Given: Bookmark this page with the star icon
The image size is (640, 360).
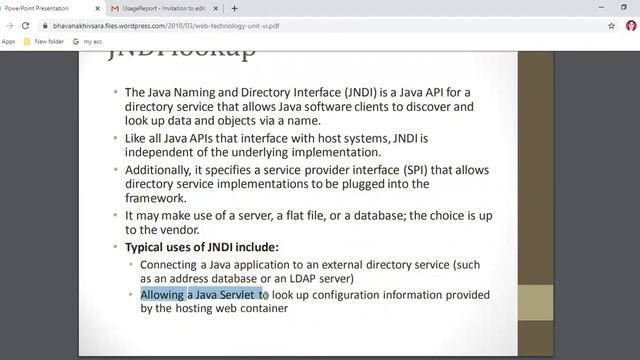Looking at the screenshot, I should pos(611,26).
